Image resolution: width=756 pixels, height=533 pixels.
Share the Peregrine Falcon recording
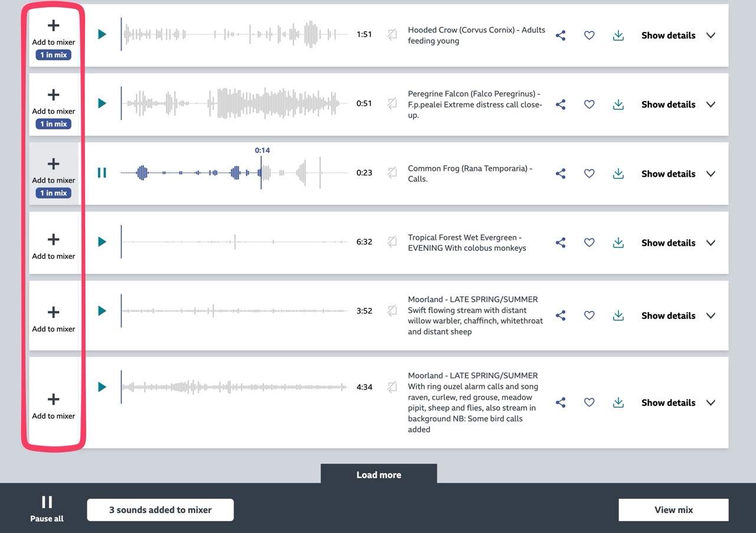(560, 104)
